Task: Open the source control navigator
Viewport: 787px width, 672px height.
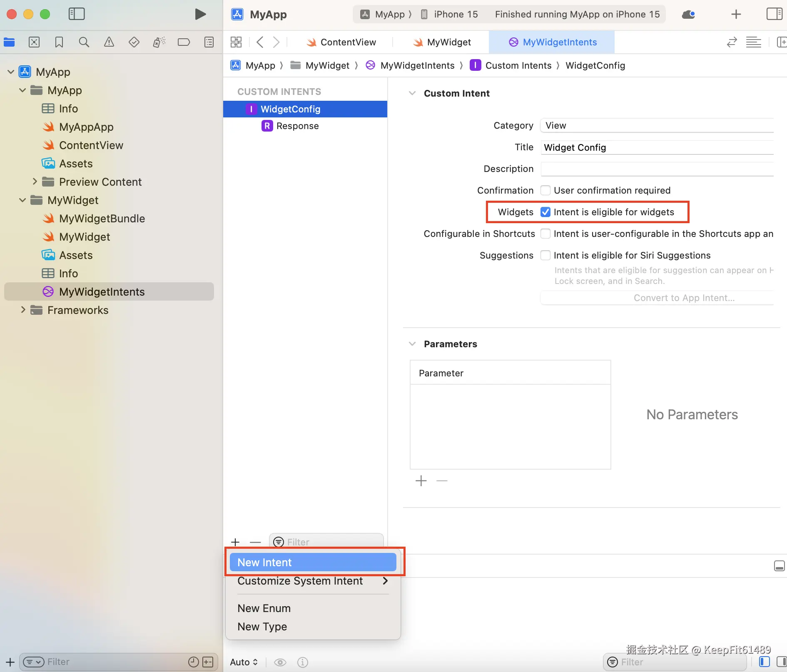Action: tap(34, 42)
